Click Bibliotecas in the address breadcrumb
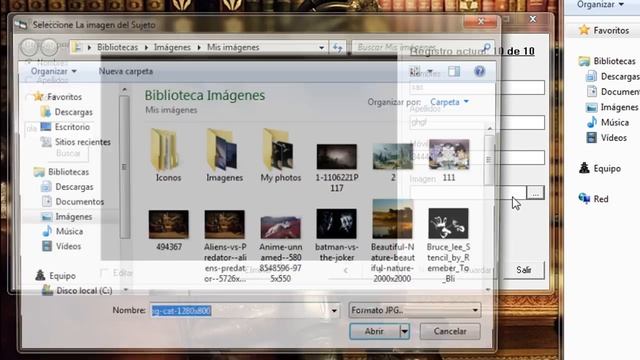The image size is (640, 360). (118, 47)
